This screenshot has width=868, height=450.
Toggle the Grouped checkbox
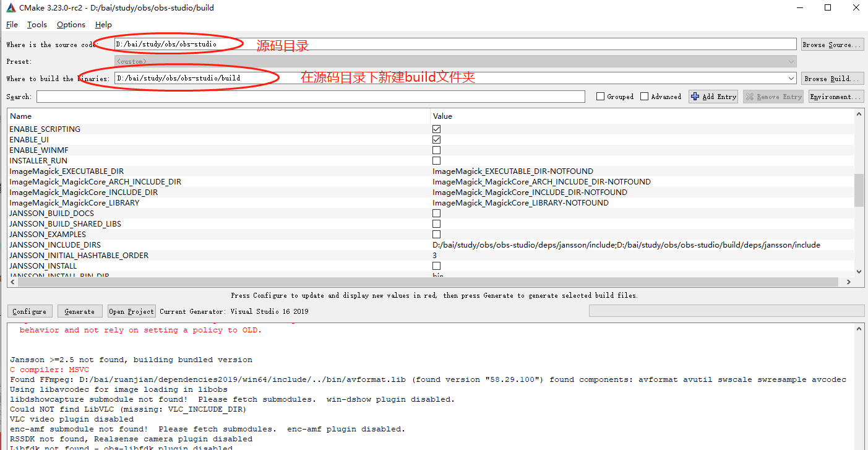[600, 97]
